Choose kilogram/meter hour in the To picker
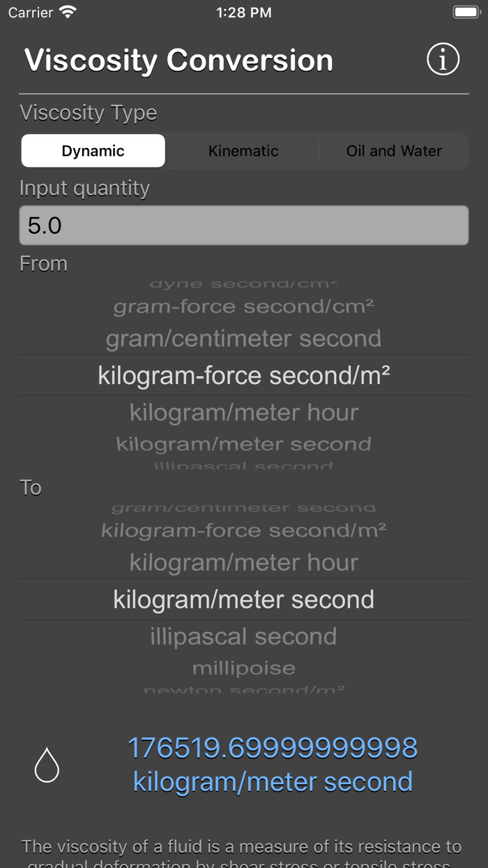The width and height of the screenshot is (488, 868). pos(244,562)
